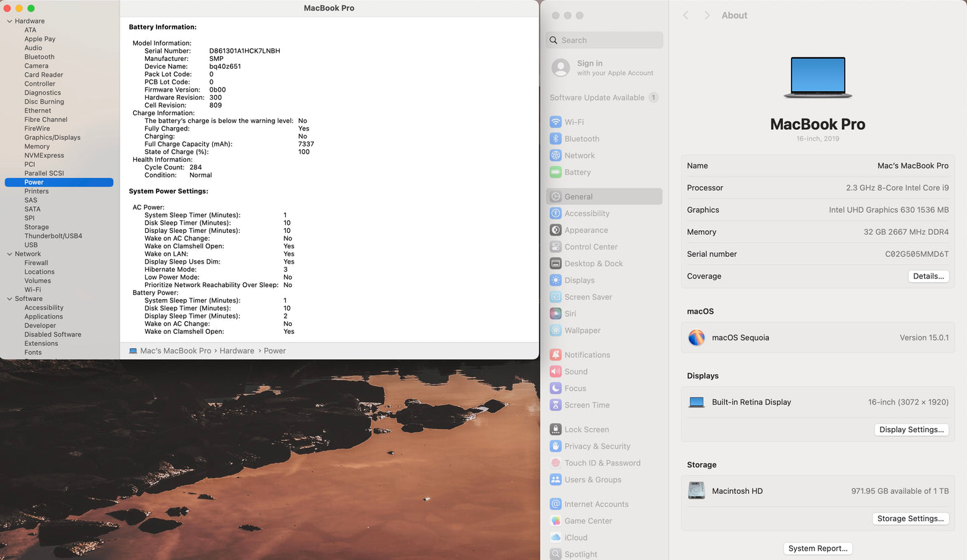Image resolution: width=967 pixels, height=560 pixels.
Task: Click the Siri icon in sidebar
Action: [555, 314]
